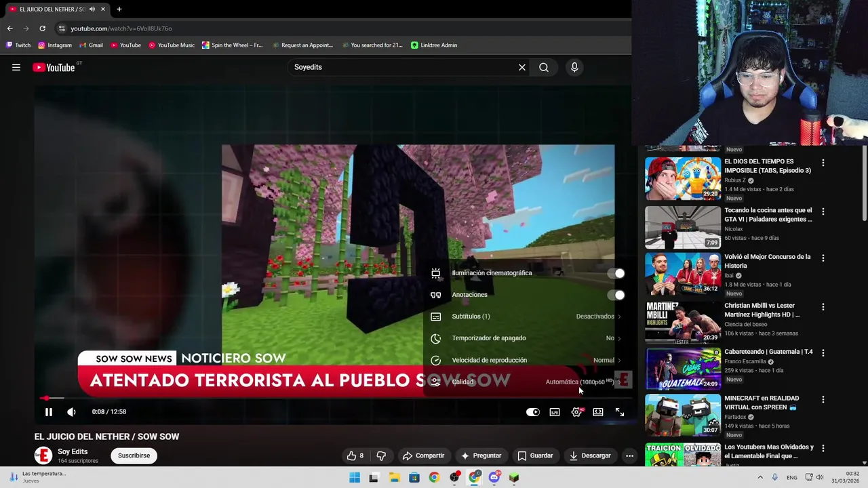This screenshot has height=488, width=868.
Task: Click the video progress bar scrubber
Action: (45, 398)
